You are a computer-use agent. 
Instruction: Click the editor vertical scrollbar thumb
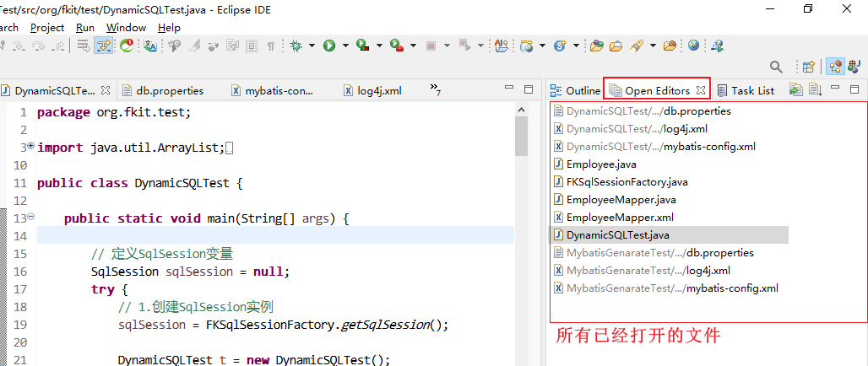(x=521, y=137)
